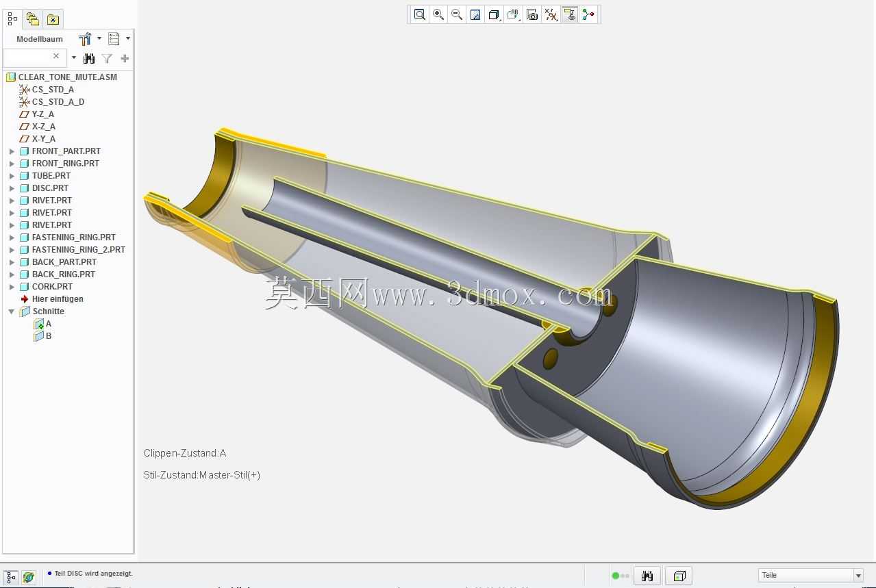The image size is (876, 588).
Task: Toggle navigator panel from status bar
Action: (x=11, y=578)
